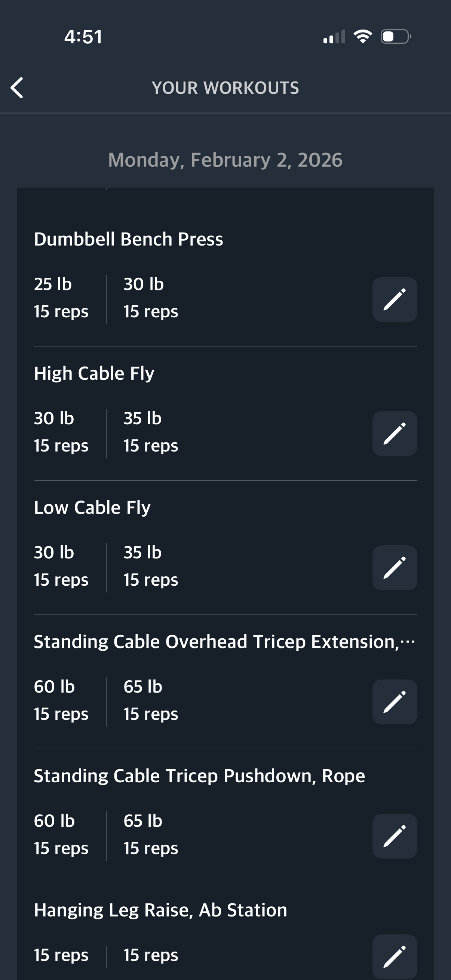Edit Standing Cable Tricep Pushdown, Rope entry
The height and width of the screenshot is (980, 451).
pyautogui.click(x=394, y=836)
